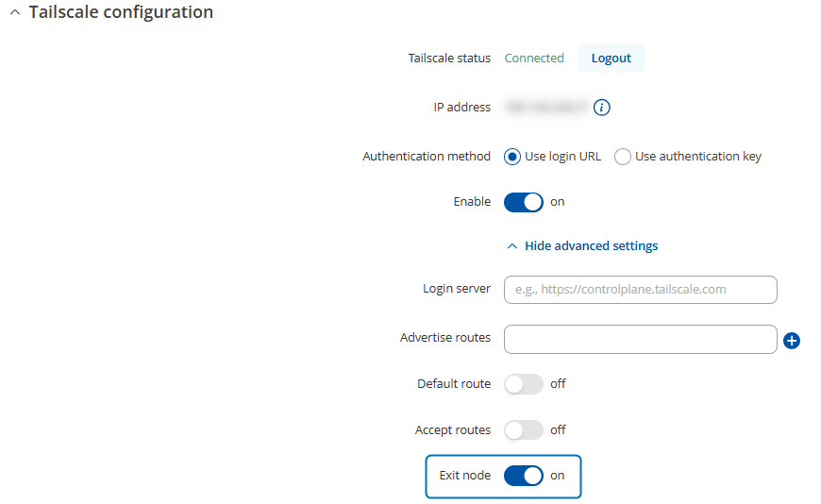821x504 pixels.
Task: Focus the Login server input field
Action: (640, 290)
